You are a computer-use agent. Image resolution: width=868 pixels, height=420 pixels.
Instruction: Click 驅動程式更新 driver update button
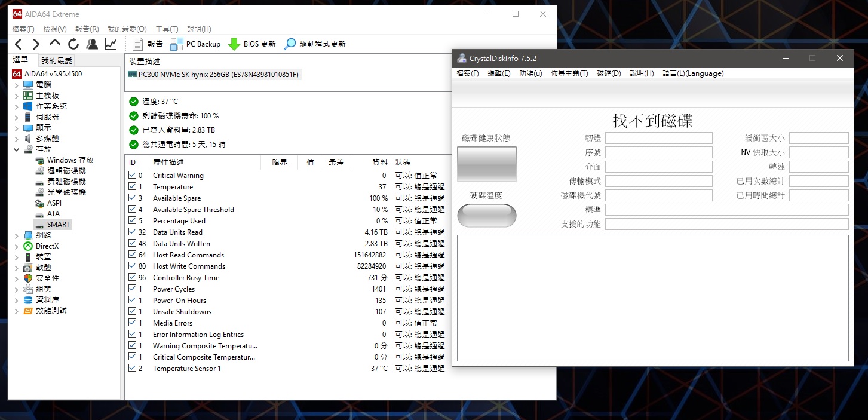click(314, 44)
